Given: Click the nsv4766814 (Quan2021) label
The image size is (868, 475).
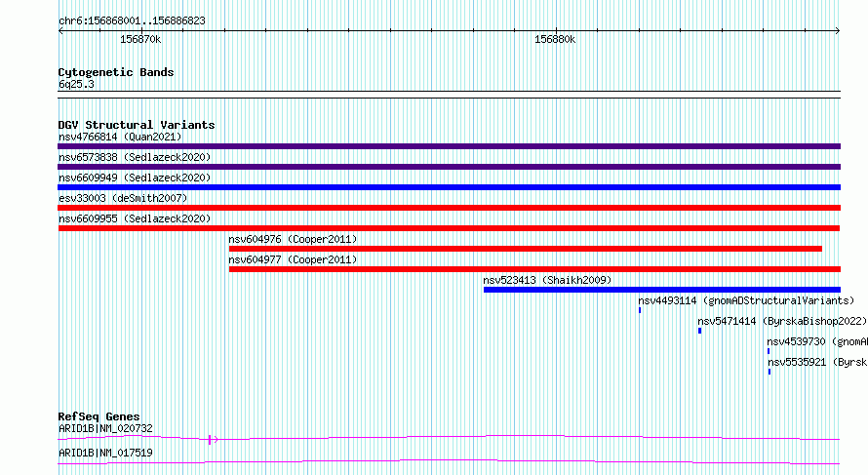Looking at the screenshot, I should click(120, 137).
